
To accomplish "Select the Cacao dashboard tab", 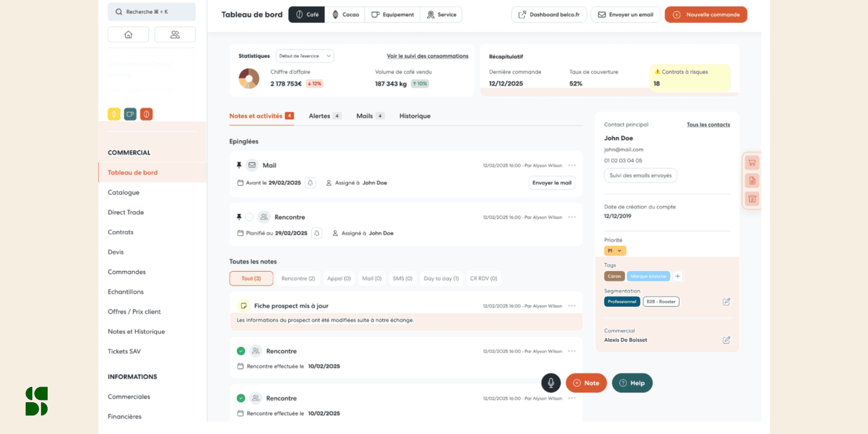I will [x=345, y=15].
